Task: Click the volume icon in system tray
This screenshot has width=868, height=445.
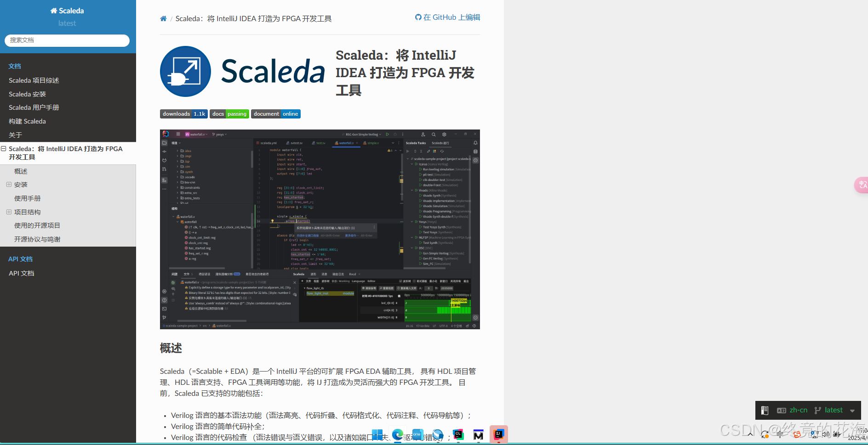Action: [826, 434]
